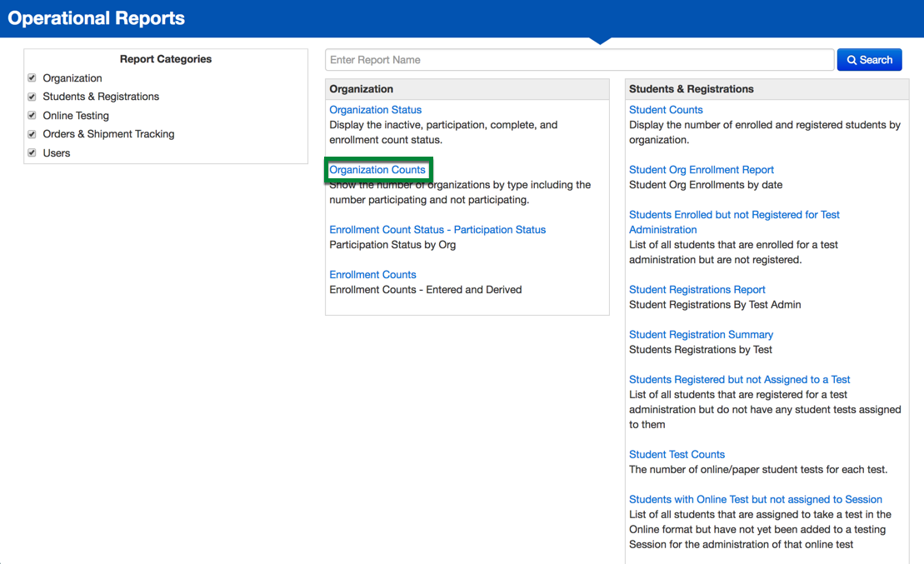Click the Search button
Screen dimensions: 924x564
point(869,60)
